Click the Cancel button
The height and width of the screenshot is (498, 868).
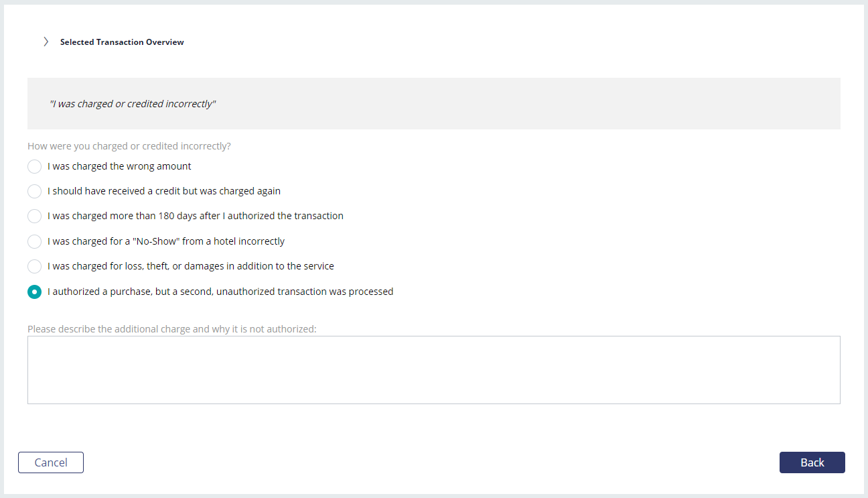(51, 462)
